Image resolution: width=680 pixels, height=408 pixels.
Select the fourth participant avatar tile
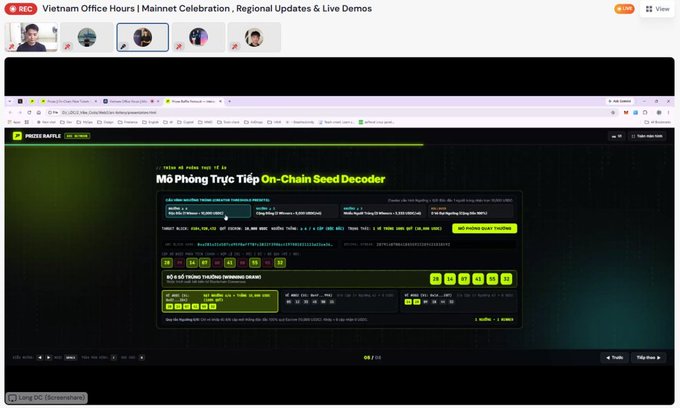199,37
